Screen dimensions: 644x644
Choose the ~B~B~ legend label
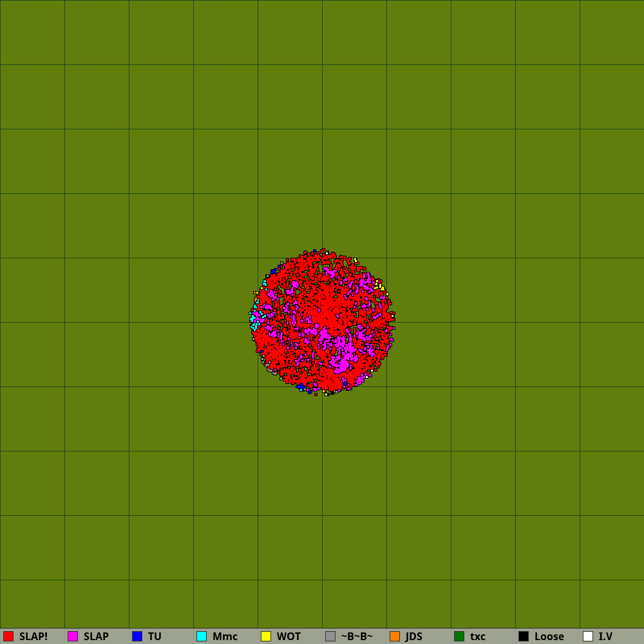[357, 636]
